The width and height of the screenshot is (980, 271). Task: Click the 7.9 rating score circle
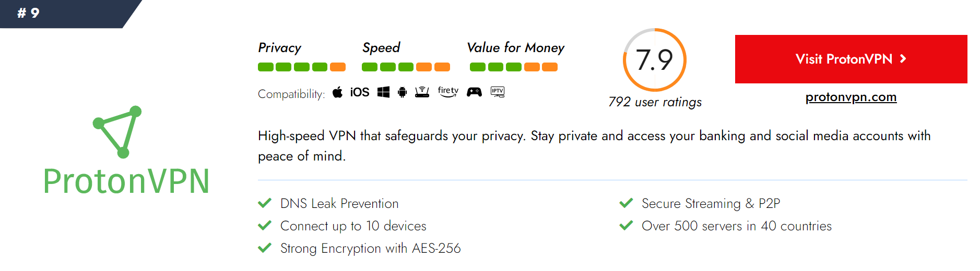[655, 60]
